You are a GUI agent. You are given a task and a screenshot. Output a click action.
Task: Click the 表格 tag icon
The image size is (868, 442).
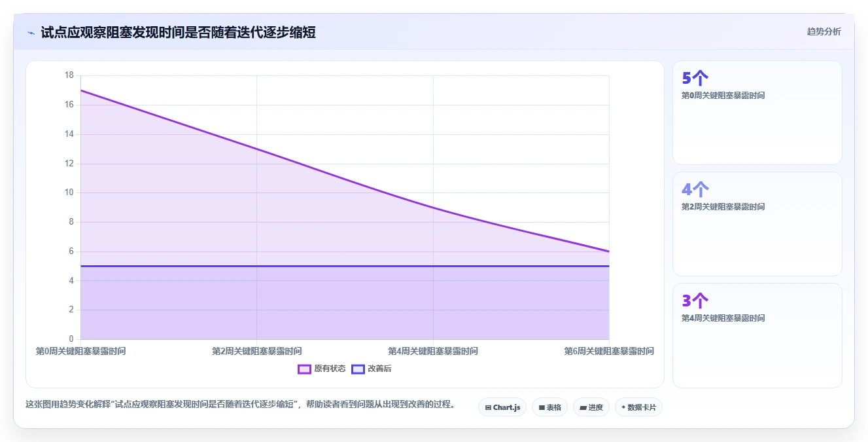(x=542, y=407)
